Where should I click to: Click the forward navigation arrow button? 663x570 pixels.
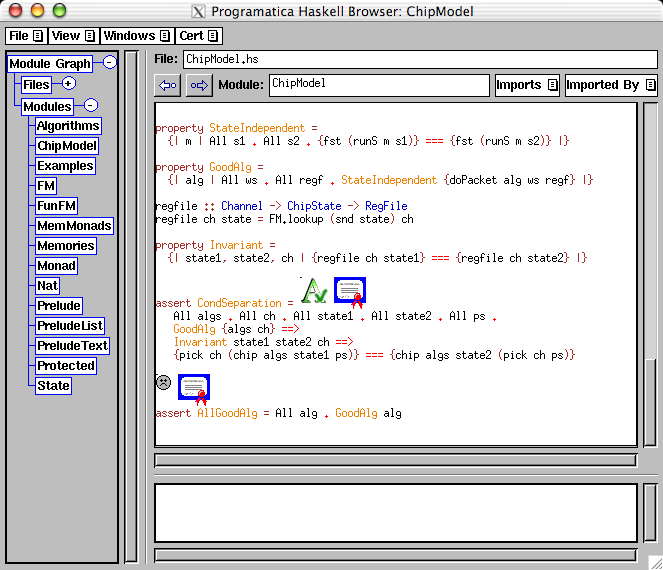(198, 86)
